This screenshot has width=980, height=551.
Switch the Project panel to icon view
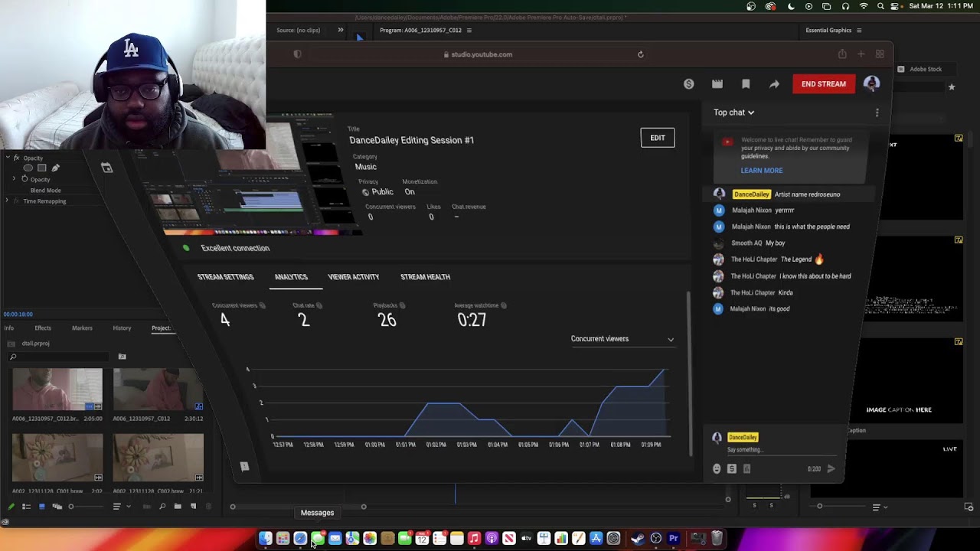point(41,507)
